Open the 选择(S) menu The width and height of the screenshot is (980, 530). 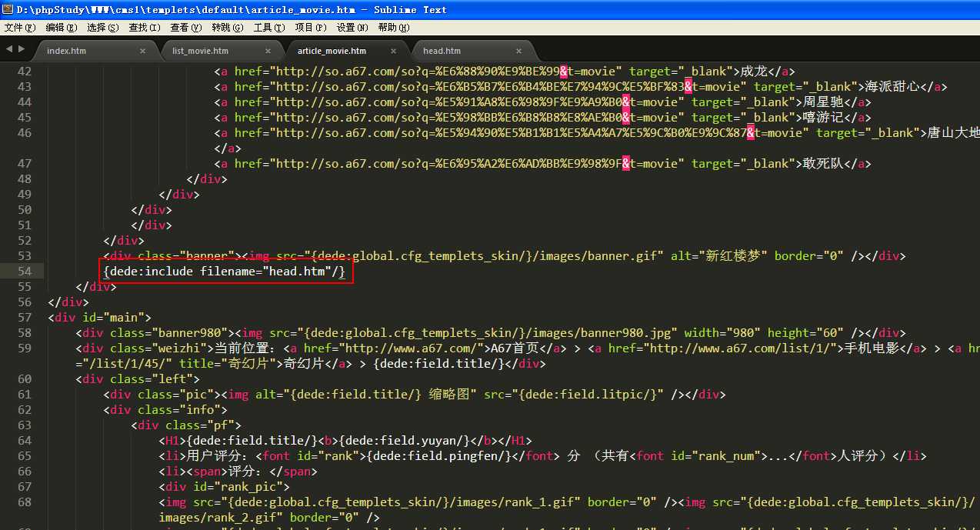[x=103, y=28]
